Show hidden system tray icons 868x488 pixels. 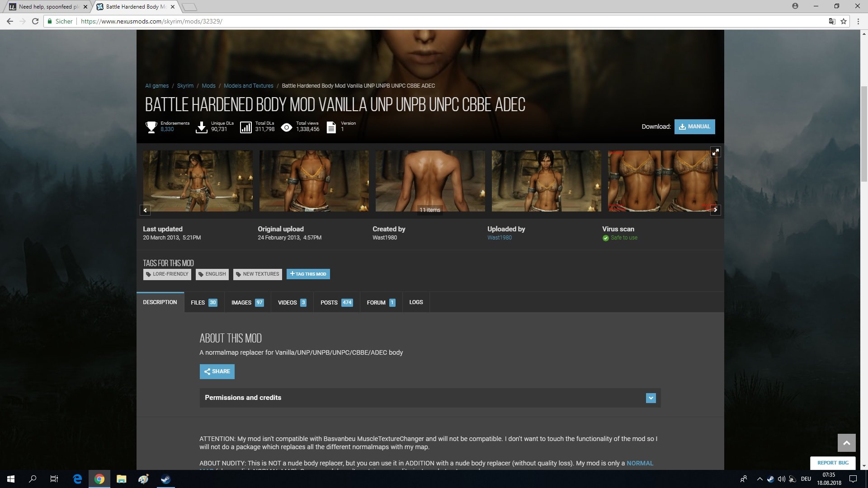pos(759,479)
